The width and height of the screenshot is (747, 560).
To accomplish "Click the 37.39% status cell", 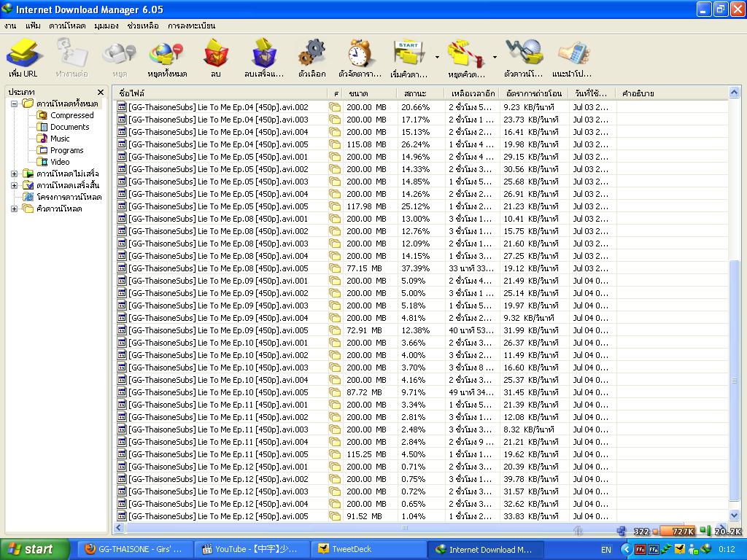I will [x=415, y=268].
